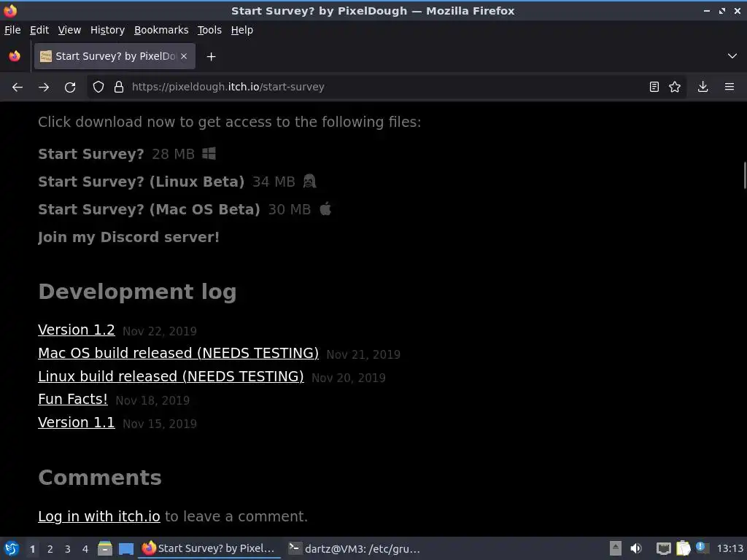Bookmark this page with the star
747x560 pixels.
click(x=675, y=87)
